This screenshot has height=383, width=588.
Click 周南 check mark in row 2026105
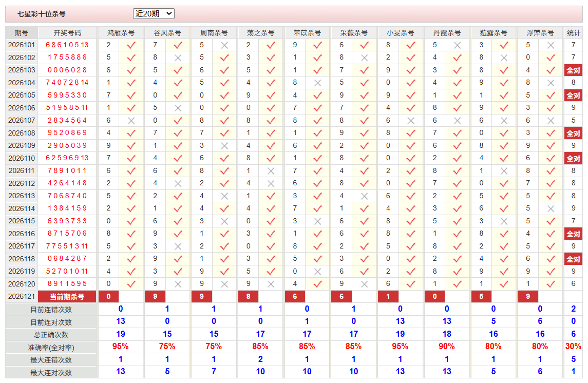tap(224, 95)
